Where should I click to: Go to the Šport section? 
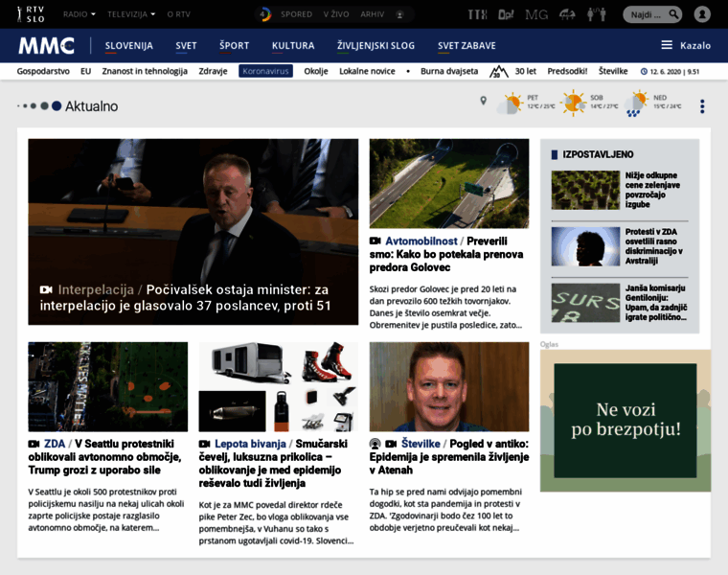click(x=235, y=45)
